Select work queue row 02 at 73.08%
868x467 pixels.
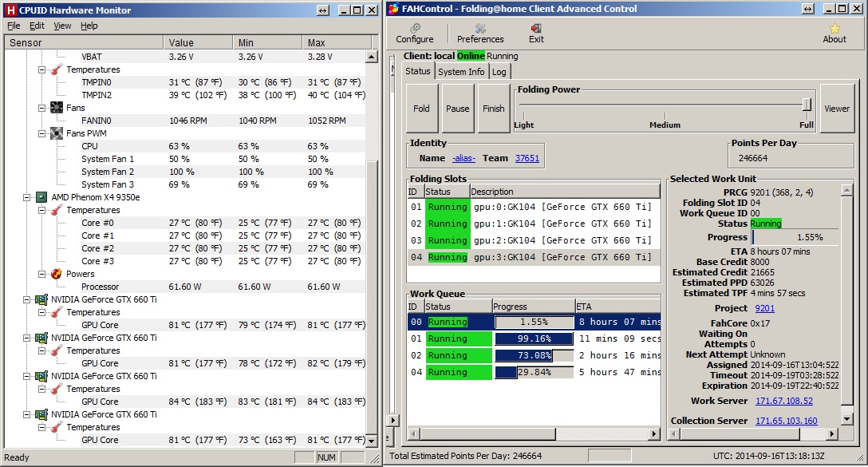click(534, 356)
